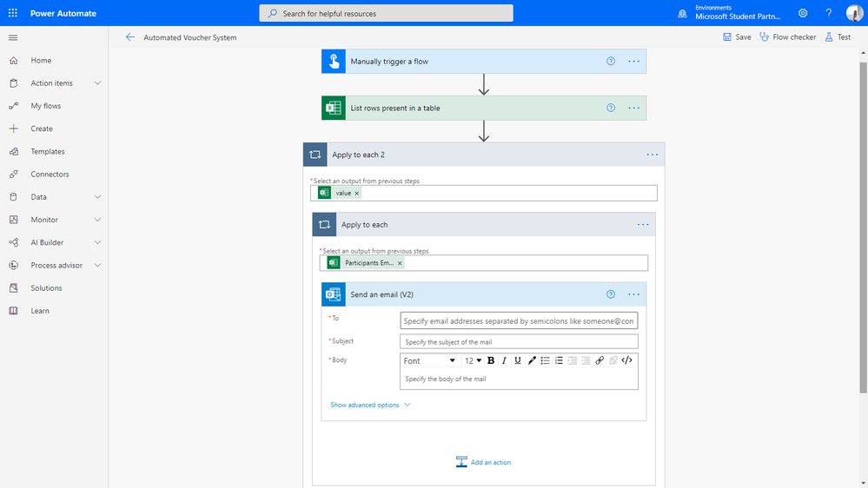Click the Power Automate brand title
Viewport: 868px width, 488px height.
tap(63, 13)
